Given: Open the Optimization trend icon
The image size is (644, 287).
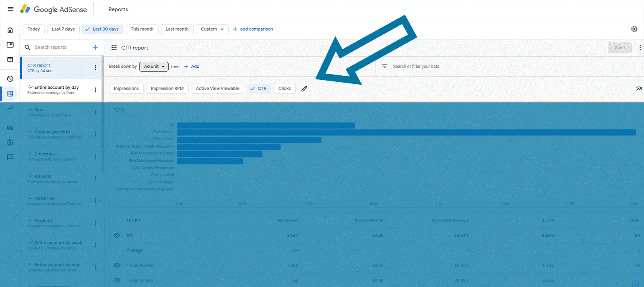Looking at the screenshot, I should [x=10, y=108].
